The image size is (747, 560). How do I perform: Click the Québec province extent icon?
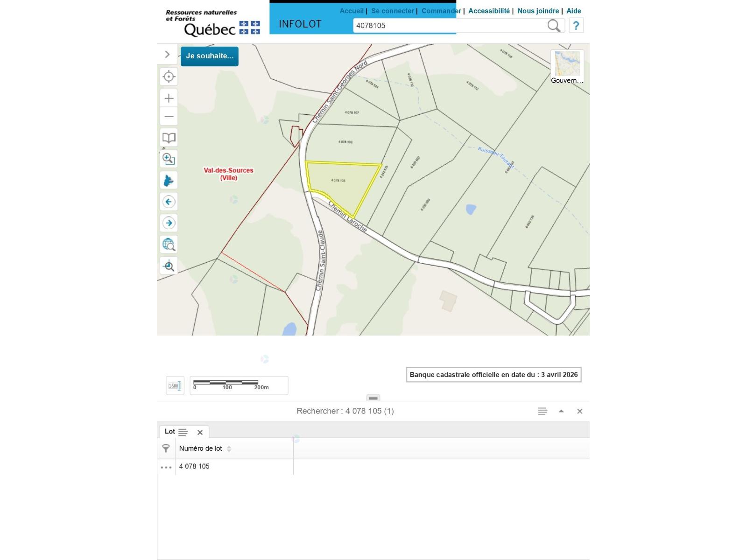click(x=169, y=180)
